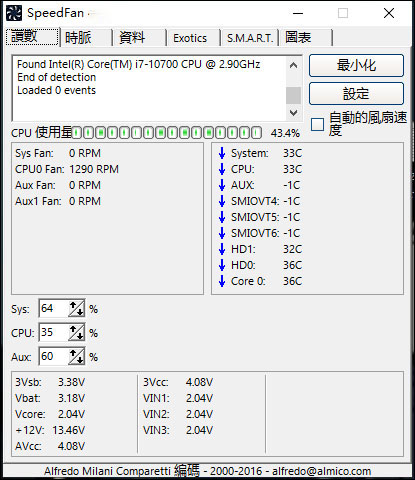The width and height of the screenshot is (415, 480).
Task: Click inside the Sys speed percentage field
Action: [54, 308]
